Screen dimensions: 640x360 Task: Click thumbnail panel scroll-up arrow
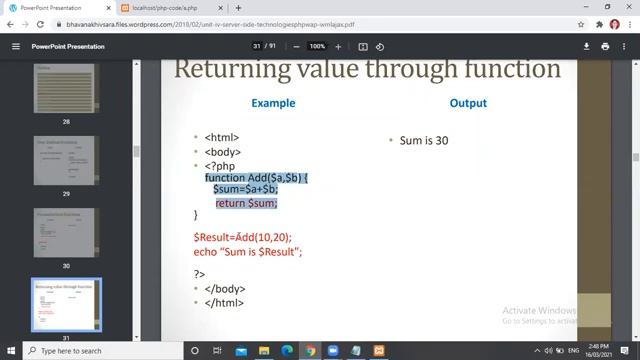(x=136, y=64)
